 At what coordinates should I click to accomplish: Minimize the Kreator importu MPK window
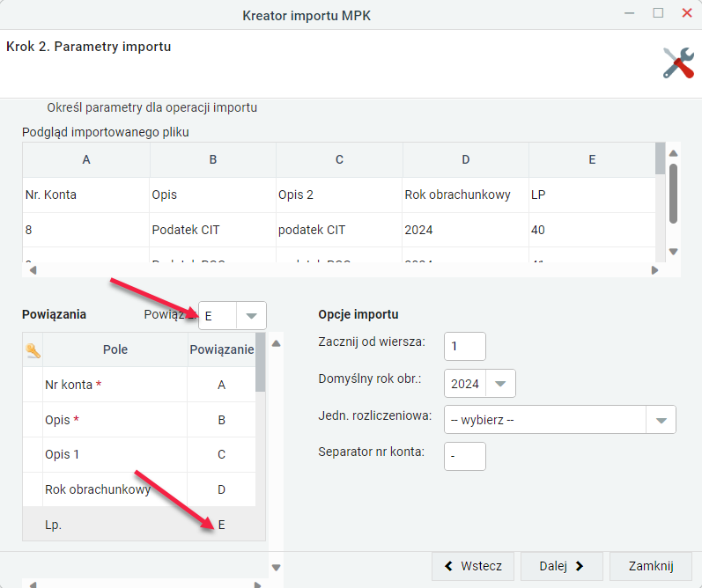[630, 13]
